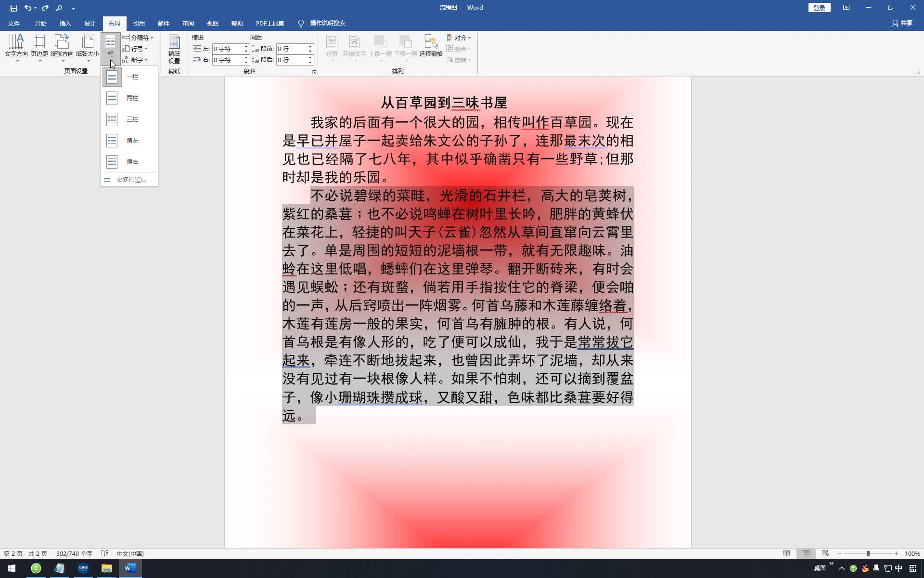Switch to the 引用 References tab

click(139, 23)
